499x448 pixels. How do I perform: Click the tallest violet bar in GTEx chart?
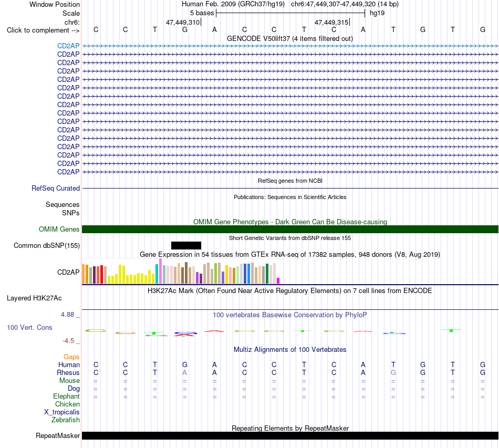tap(160, 271)
